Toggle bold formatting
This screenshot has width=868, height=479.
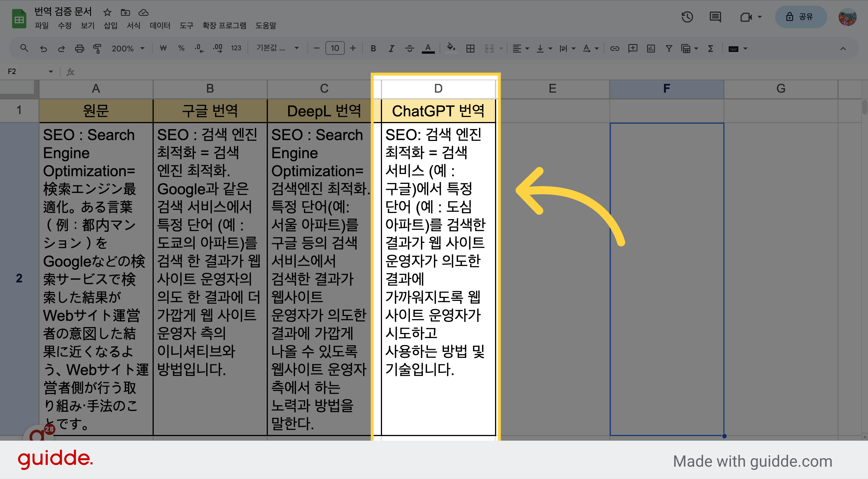[373, 49]
